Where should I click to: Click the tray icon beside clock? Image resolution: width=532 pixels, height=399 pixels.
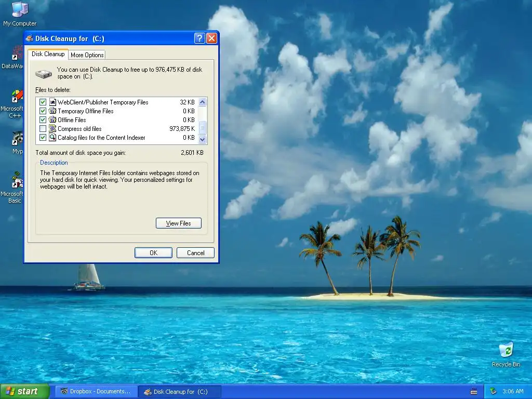pos(493,391)
